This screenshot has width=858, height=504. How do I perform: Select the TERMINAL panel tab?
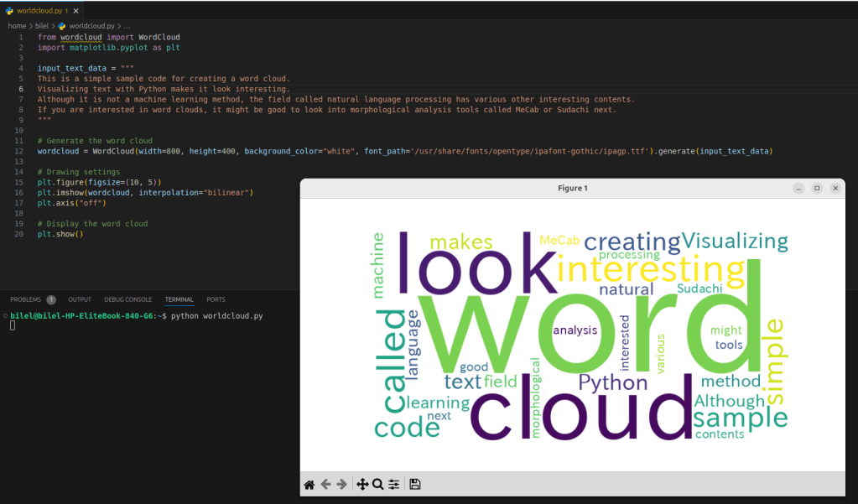click(x=179, y=299)
